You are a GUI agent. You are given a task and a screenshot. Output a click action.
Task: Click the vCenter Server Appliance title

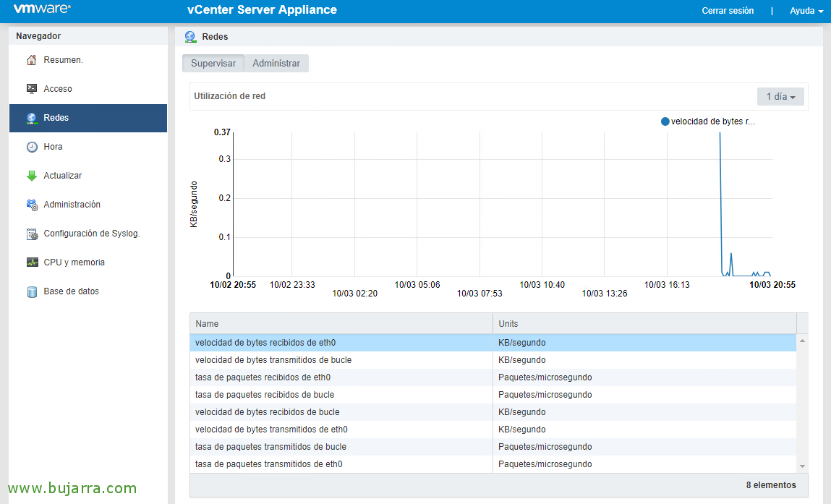point(262,9)
